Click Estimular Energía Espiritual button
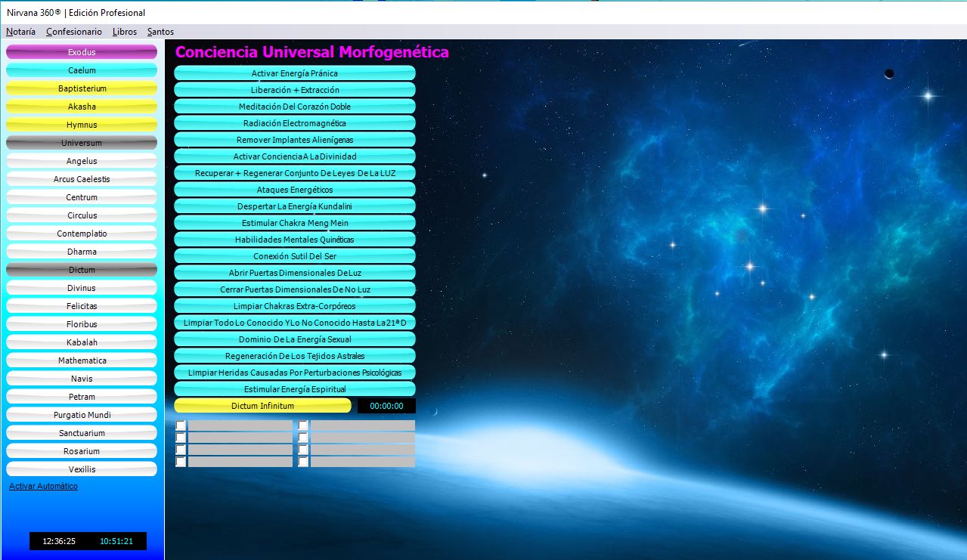967x560 pixels. coord(295,389)
